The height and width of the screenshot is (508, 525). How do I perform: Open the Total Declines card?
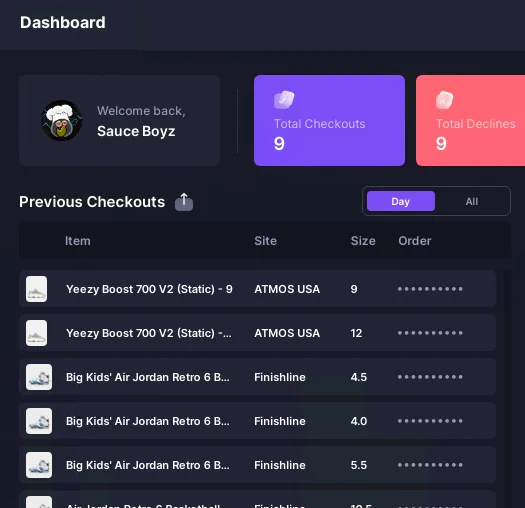pos(470,121)
